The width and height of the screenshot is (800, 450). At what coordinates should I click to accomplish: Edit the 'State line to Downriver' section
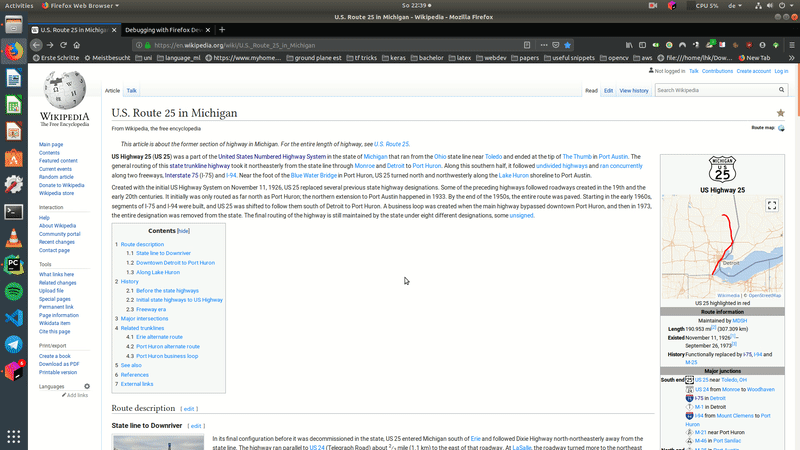point(195,426)
